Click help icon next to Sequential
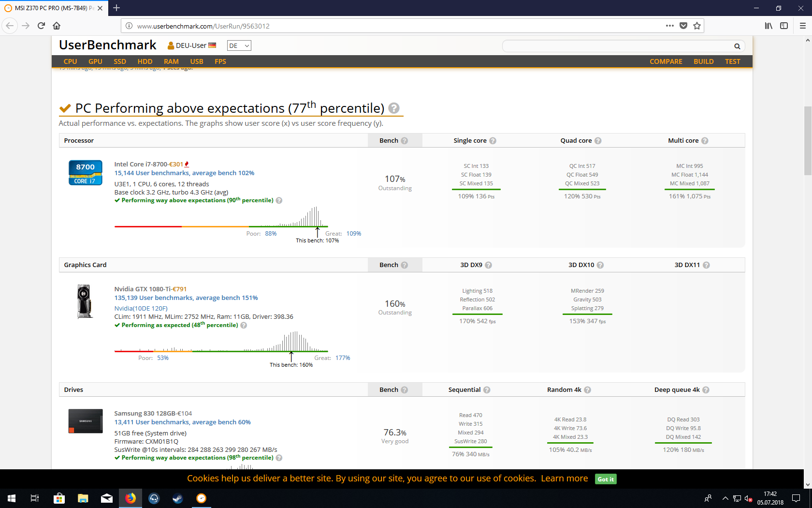This screenshot has width=812, height=508. [487, 390]
